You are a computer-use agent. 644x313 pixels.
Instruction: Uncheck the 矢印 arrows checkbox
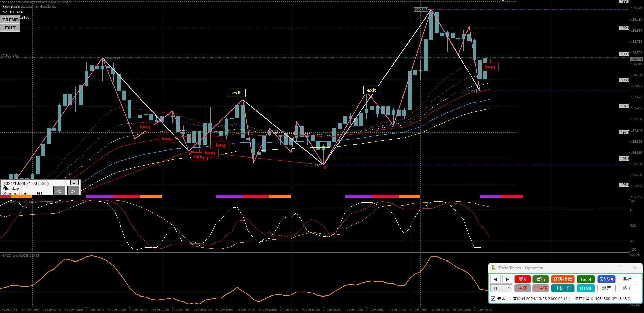click(493, 299)
